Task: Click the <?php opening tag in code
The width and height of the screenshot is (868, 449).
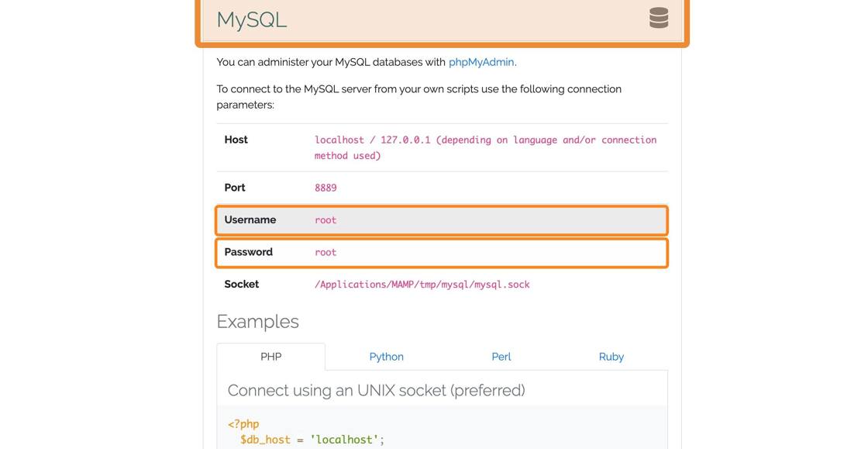Action: click(x=243, y=424)
